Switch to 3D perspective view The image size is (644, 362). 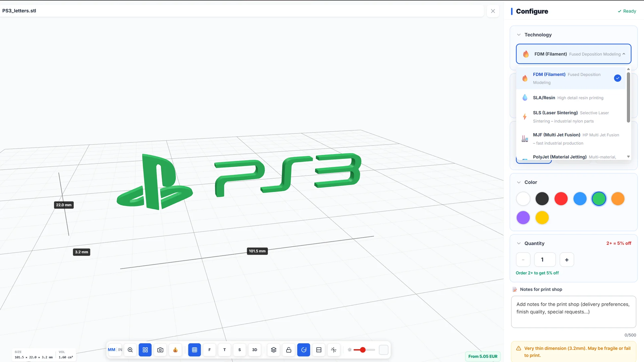pos(255,350)
